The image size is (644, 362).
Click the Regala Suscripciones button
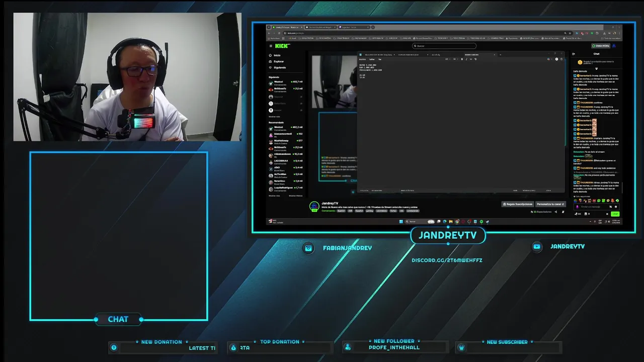(517, 204)
